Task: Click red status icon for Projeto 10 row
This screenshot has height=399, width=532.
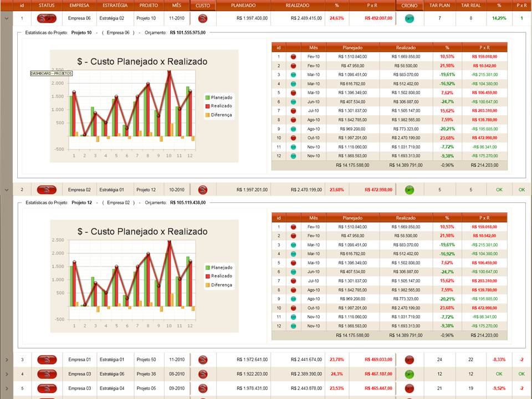Action: 47,18
